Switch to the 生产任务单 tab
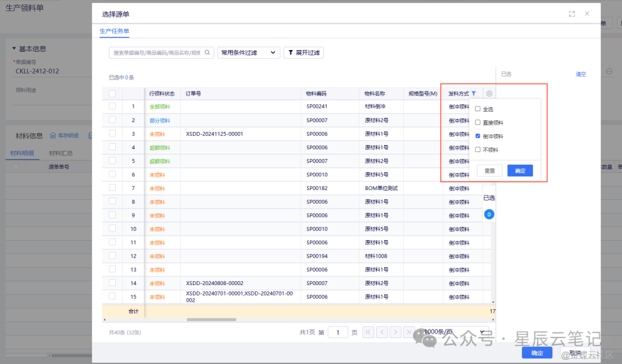 click(x=114, y=31)
